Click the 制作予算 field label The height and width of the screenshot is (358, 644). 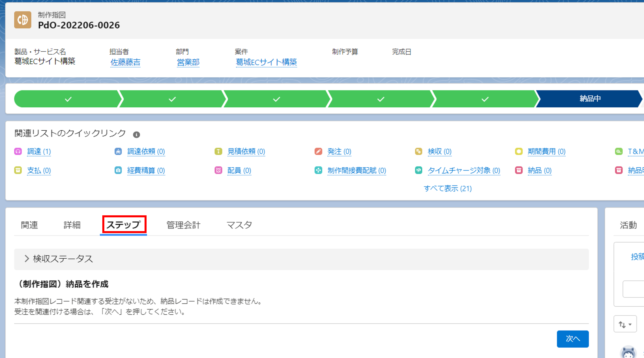[345, 52]
